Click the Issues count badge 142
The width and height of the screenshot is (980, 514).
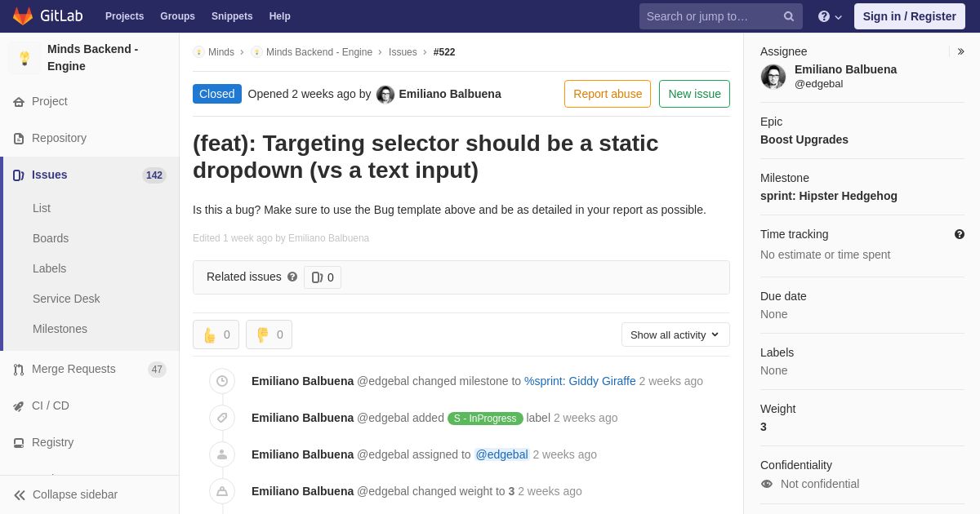point(154,175)
